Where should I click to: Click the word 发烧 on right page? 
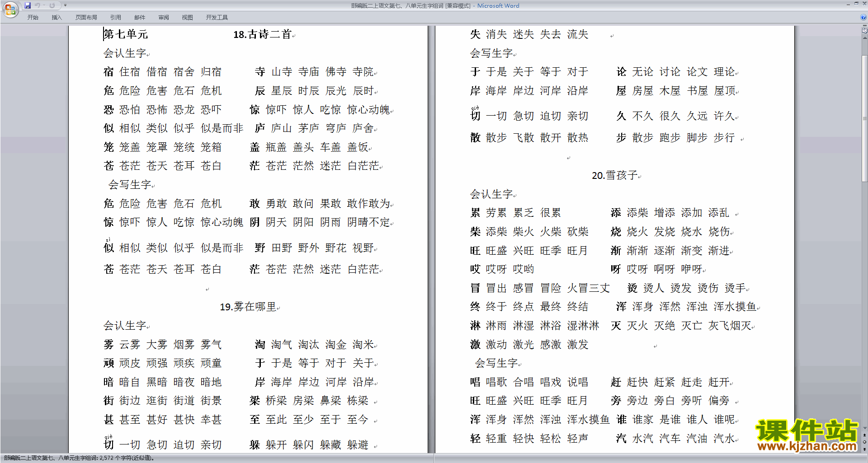[x=665, y=232]
